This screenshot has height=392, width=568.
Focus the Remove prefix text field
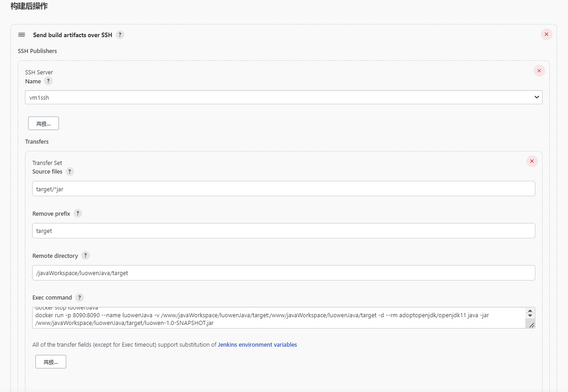284,231
